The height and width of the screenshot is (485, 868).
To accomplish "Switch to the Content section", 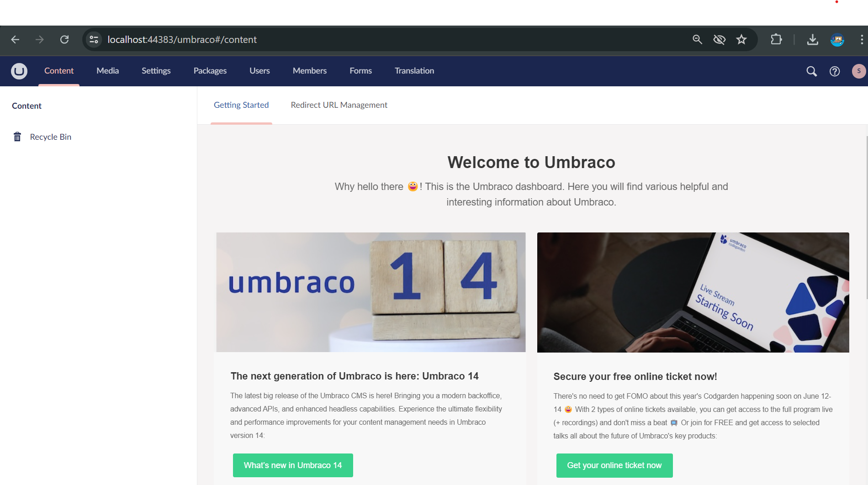I will 59,71.
